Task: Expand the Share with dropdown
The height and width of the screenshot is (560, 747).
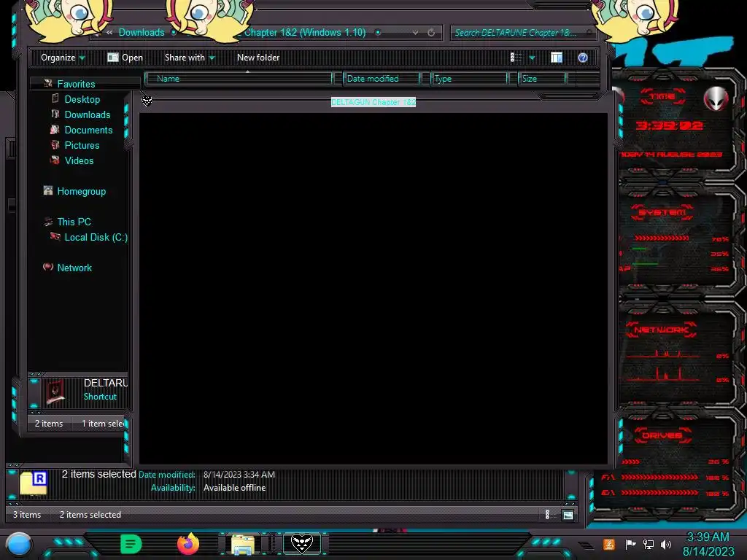Action: (x=190, y=58)
